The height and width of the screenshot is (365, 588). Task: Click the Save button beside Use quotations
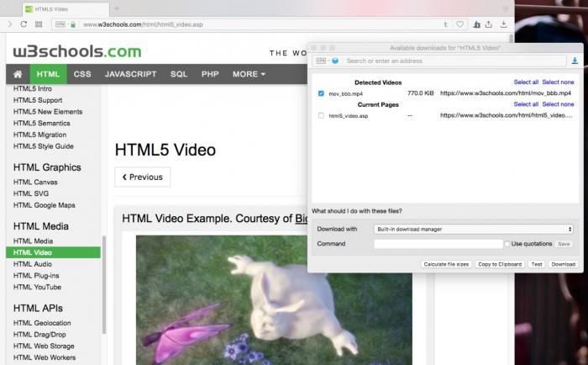coord(564,244)
